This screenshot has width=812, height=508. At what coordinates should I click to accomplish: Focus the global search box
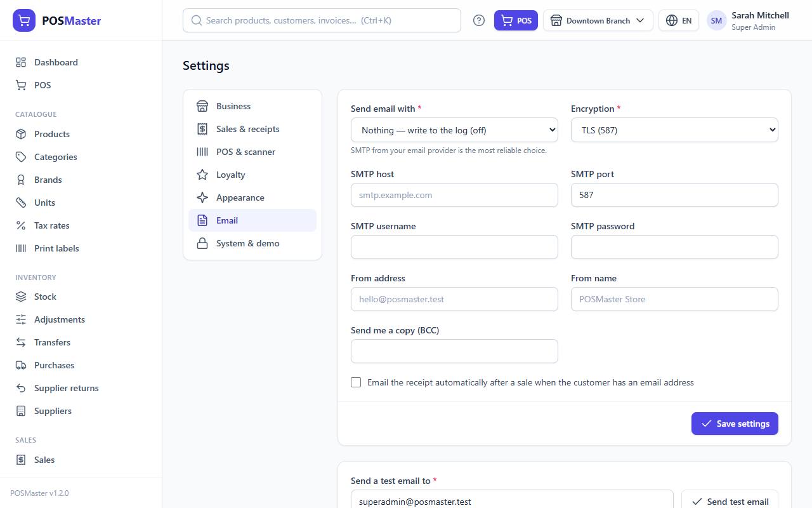(322, 20)
